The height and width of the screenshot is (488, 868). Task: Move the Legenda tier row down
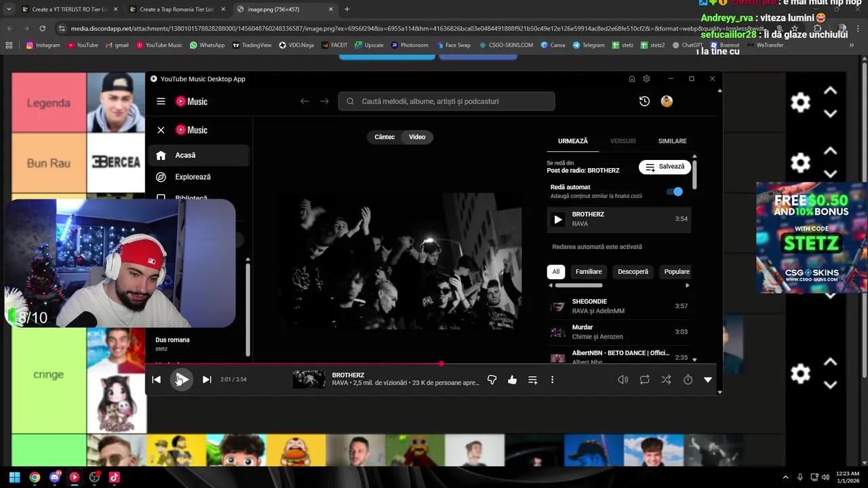click(x=830, y=114)
